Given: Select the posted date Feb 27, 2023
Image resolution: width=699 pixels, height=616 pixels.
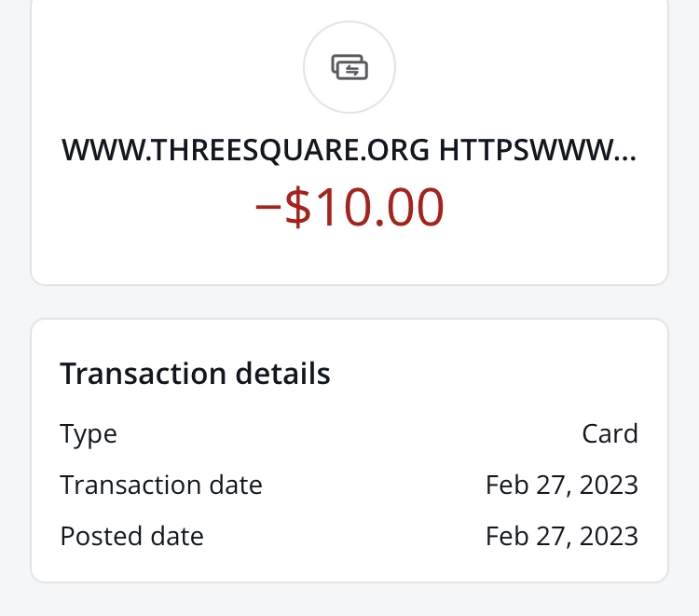Looking at the screenshot, I should pos(561,536).
